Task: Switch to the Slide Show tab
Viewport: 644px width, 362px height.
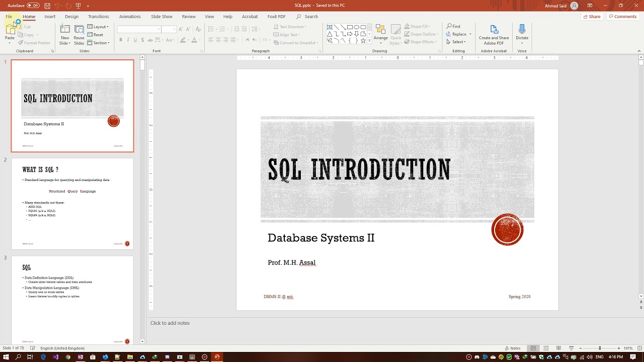Action: 162,17
